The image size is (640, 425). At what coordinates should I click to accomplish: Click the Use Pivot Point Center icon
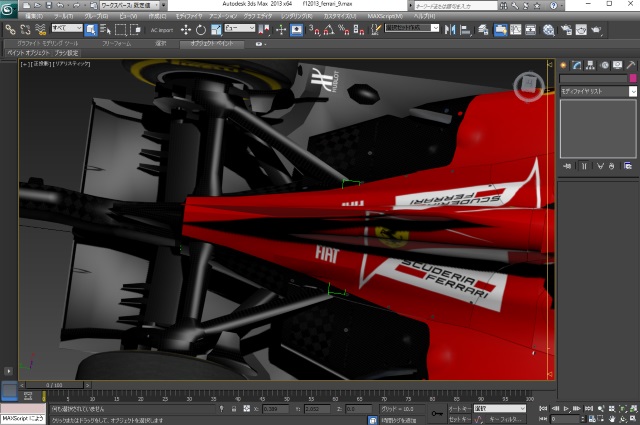click(264, 30)
